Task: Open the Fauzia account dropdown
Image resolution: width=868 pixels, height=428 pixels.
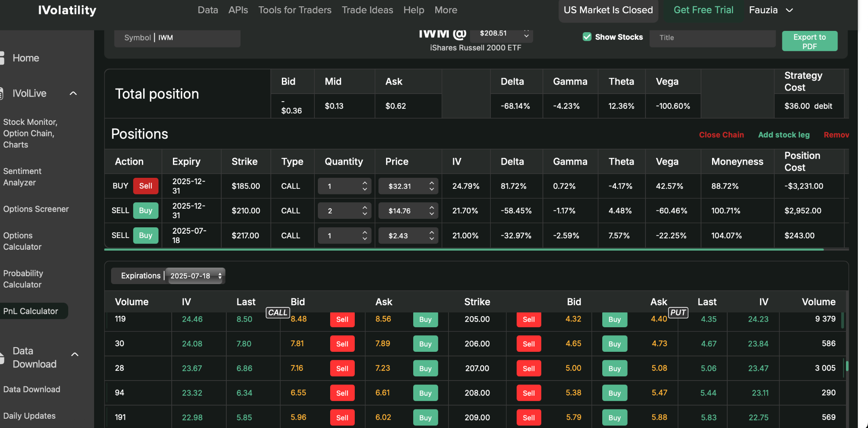Action: pos(771,10)
